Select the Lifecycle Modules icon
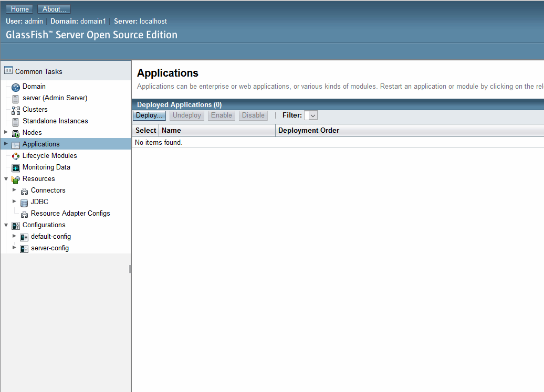This screenshot has height=392, width=544. click(x=16, y=155)
